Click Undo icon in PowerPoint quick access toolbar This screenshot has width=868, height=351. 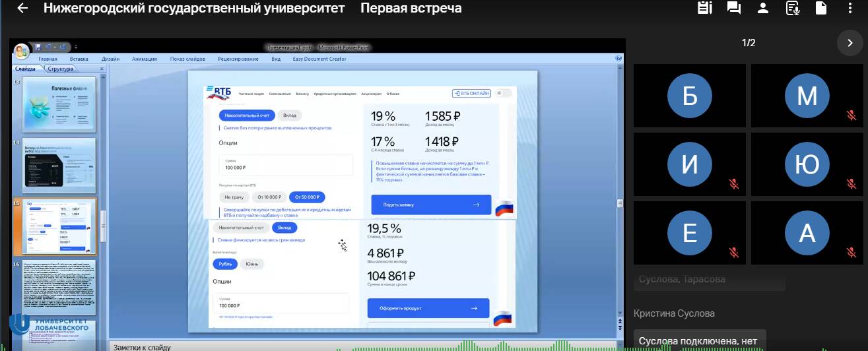49,47
